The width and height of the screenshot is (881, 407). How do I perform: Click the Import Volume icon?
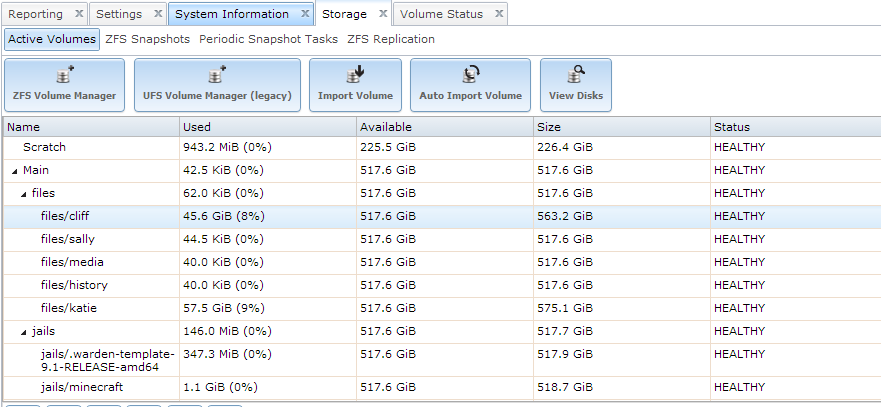click(355, 75)
